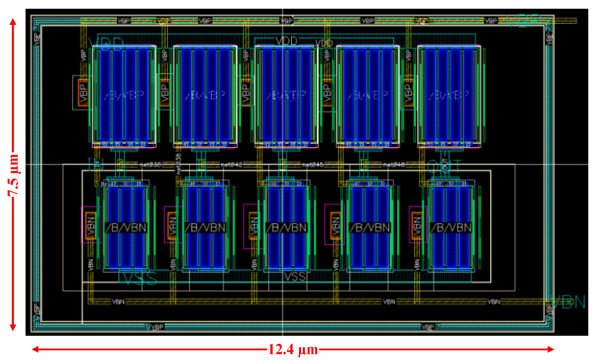Select the first /B/VBN NMOS transistor cell
The width and height of the screenshot is (597, 364).
coord(126,228)
